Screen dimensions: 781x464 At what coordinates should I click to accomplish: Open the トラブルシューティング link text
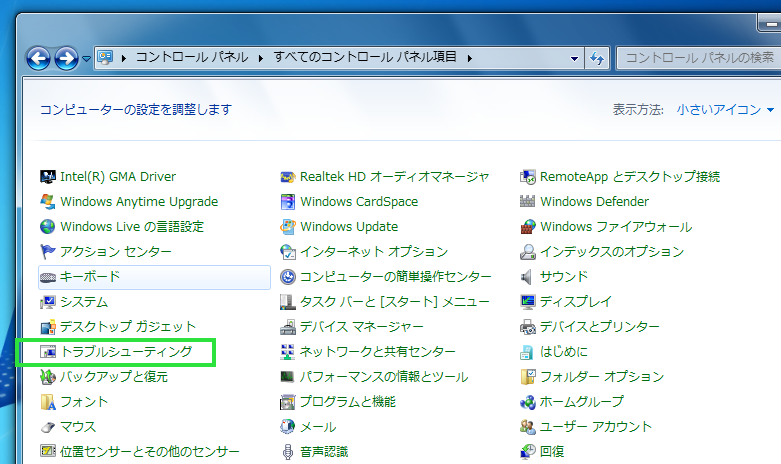126,351
